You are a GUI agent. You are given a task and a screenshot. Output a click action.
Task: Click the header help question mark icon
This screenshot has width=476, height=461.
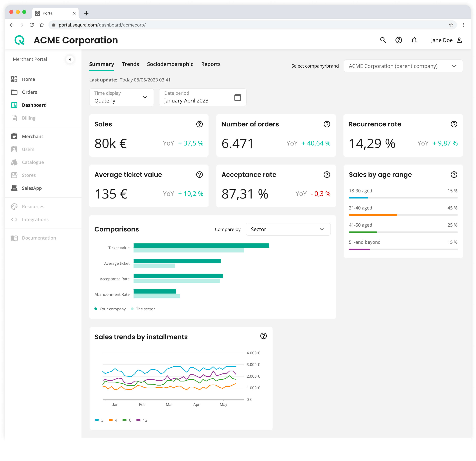click(399, 40)
